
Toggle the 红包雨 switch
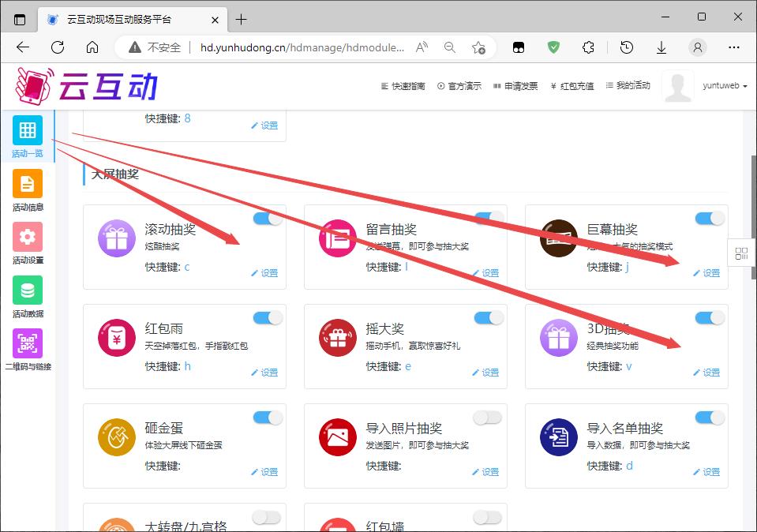tap(268, 317)
